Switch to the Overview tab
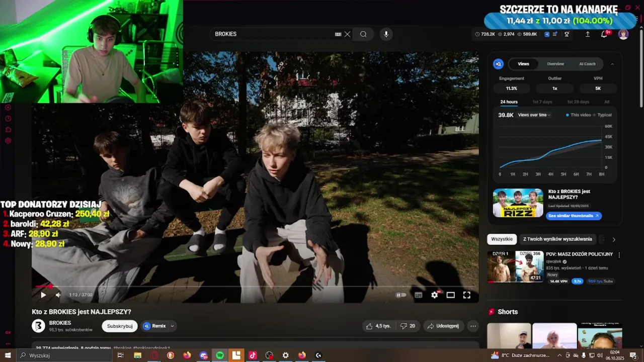 tap(555, 64)
